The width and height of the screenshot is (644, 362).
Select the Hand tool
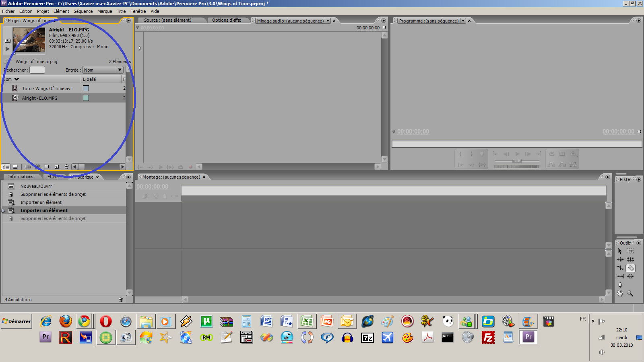point(620,293)
